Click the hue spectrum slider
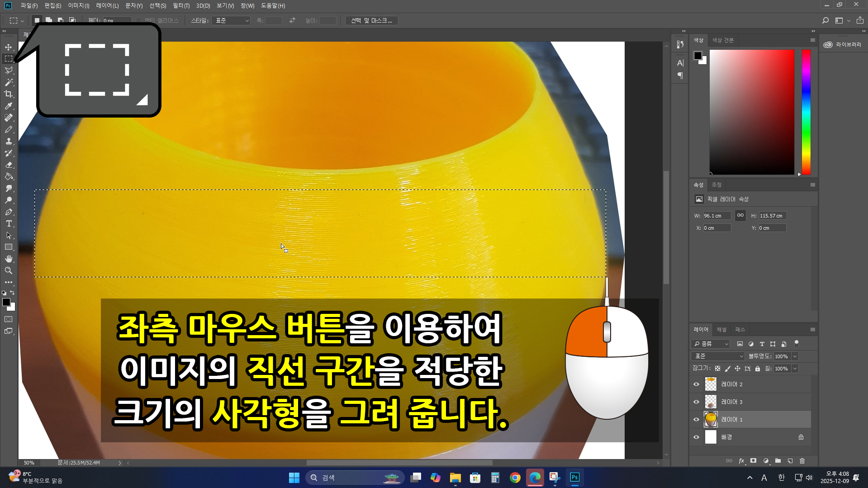 pos(806,112)
